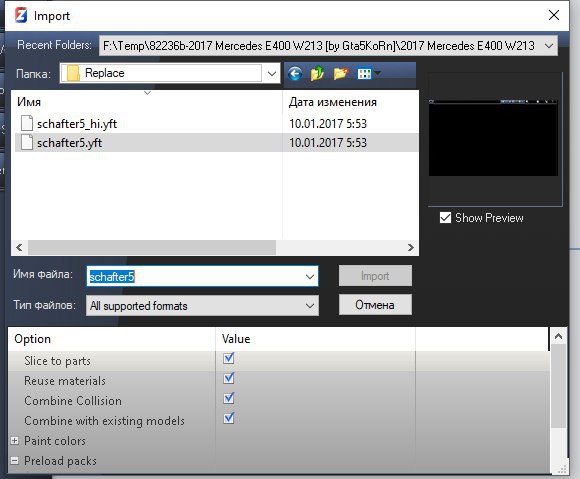The image size is (580, 479).
Task: Click the horizontal scrollbar thumb in the file list
Action: 152,247
